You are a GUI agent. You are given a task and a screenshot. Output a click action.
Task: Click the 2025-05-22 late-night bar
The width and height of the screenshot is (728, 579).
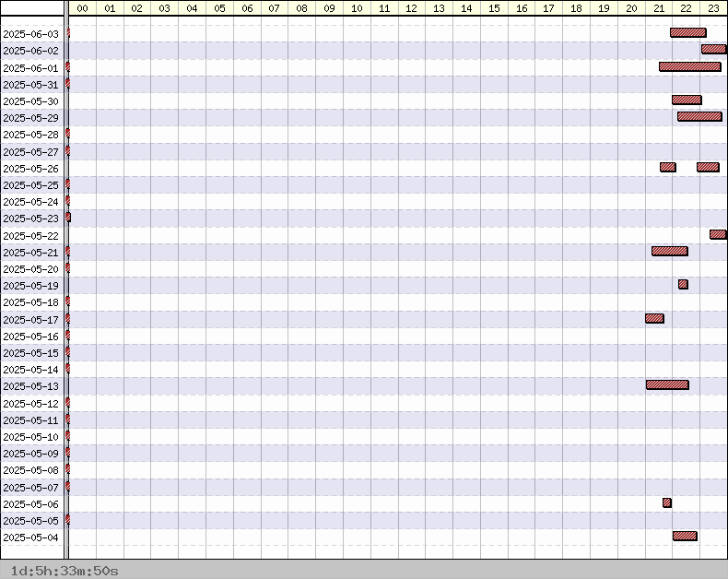(x=718, y=235)
